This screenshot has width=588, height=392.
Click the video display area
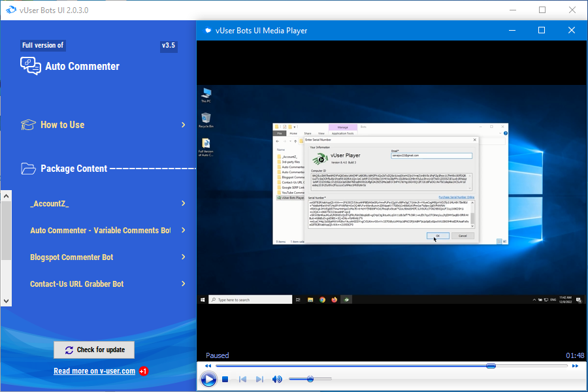391,194
